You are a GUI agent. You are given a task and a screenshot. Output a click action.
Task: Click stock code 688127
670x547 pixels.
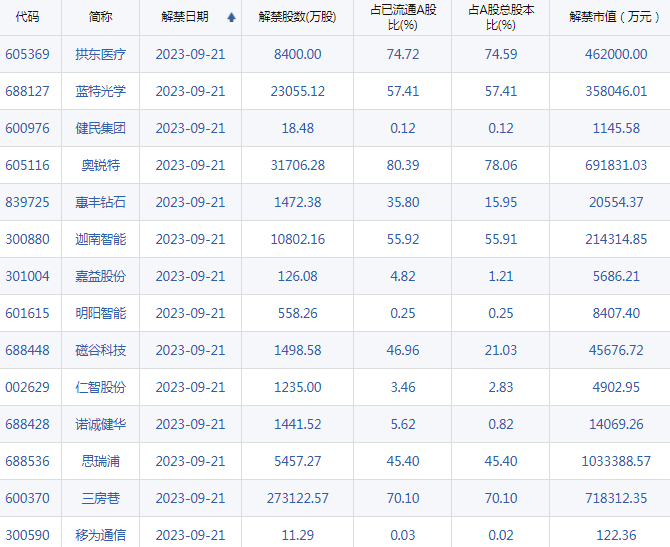[26, 91]
